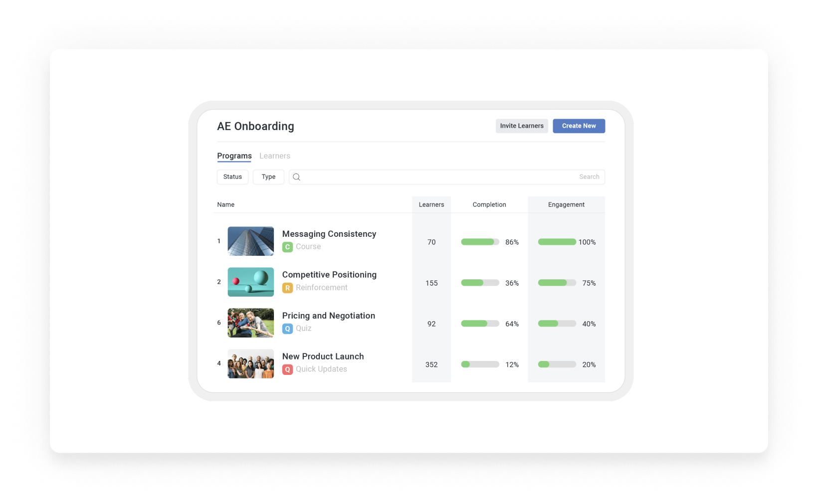Image resolution: width=818 pixels, height=504 pixels.
Task: Click the learners count 70
Action: [x=431, y=242]
